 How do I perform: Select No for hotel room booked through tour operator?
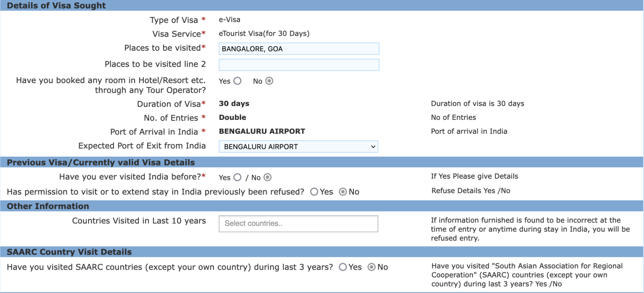269,81
